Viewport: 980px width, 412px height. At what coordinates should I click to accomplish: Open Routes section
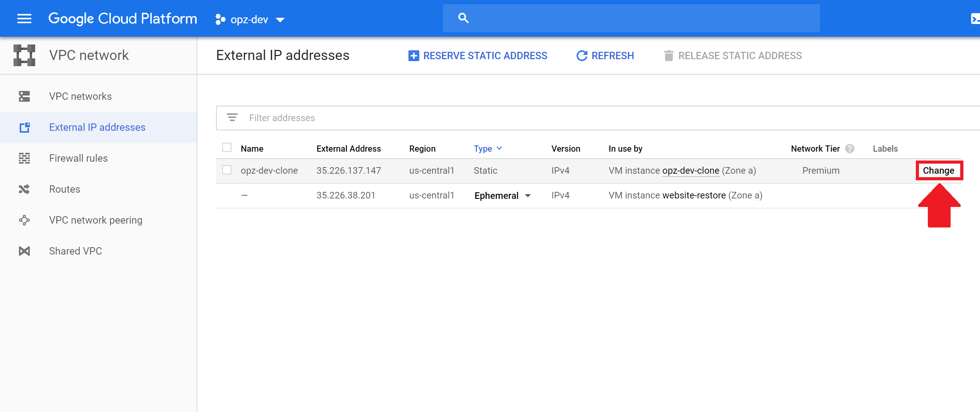[x=98, y=189]
